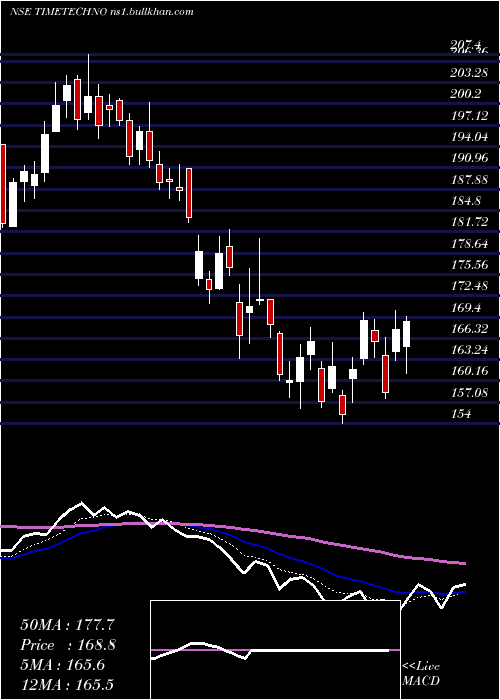Click the <<Live MACD label
This screenshot has height=700, width=500.
point(421,674)
